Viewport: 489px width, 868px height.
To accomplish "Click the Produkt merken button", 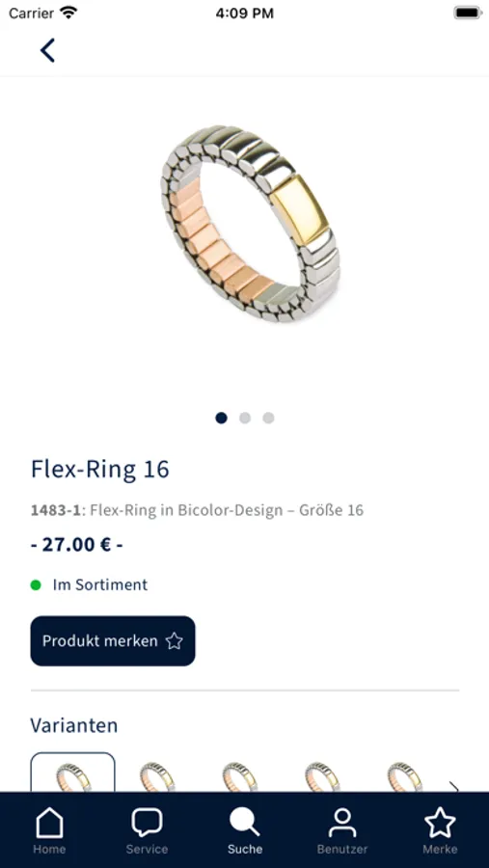I will click(113, 641).
